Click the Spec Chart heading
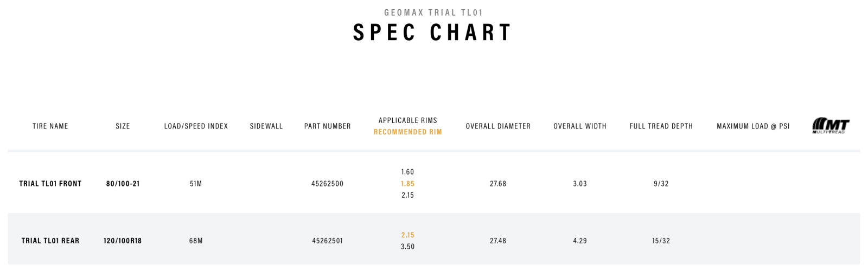This screenshot has height=271, width=868. [432, 33]
